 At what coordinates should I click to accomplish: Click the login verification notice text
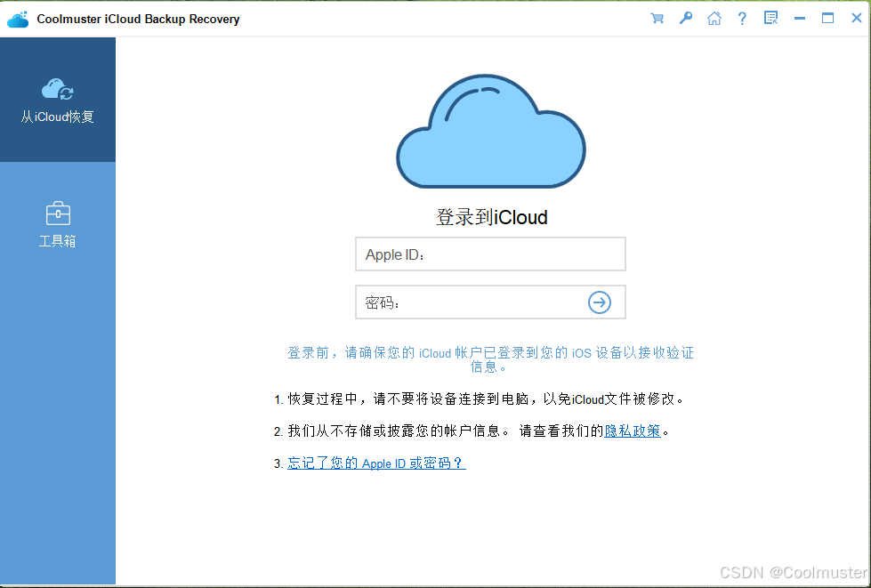click(x=491, y=359)
